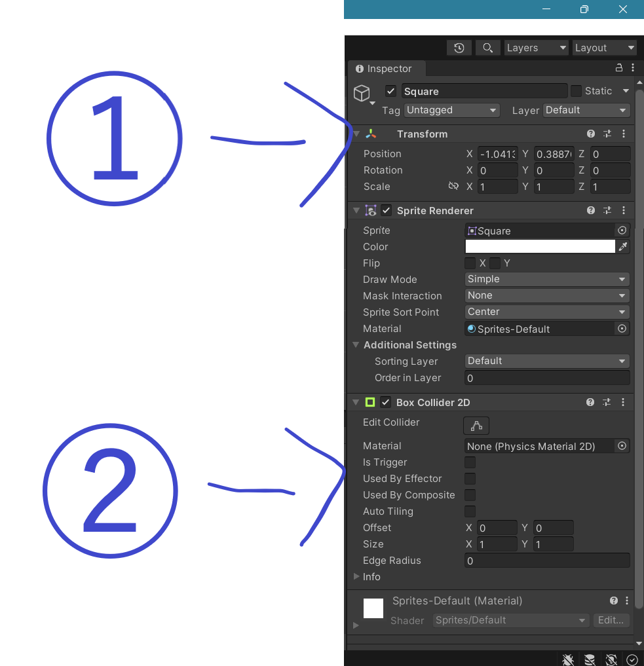
Task: Open the Layer Default dropdown
Action: (x=586, y=110)
